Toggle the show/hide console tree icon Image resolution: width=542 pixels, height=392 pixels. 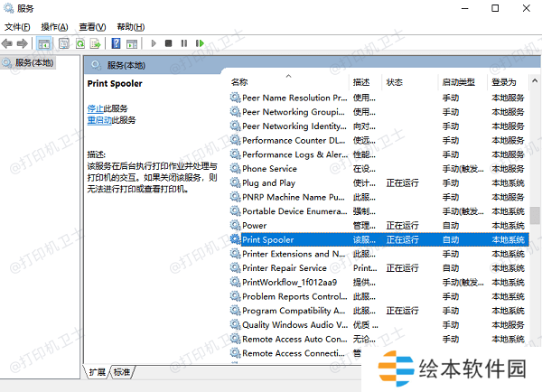coord(43,42)
